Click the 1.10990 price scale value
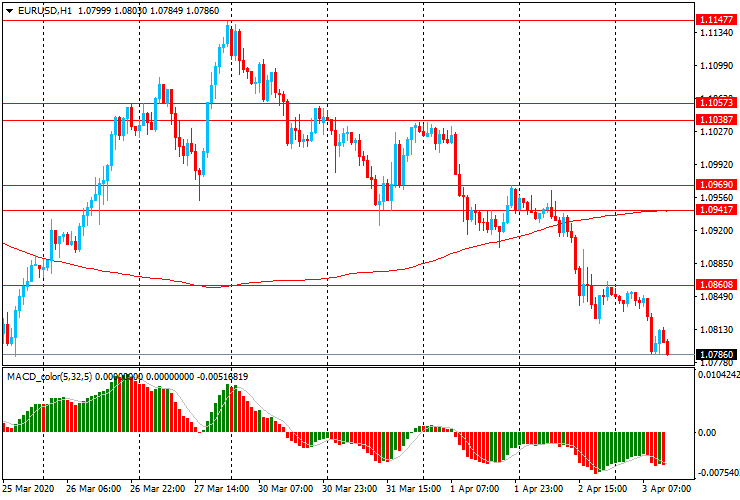This screenshot has width=740, height=500. [716, 66]
